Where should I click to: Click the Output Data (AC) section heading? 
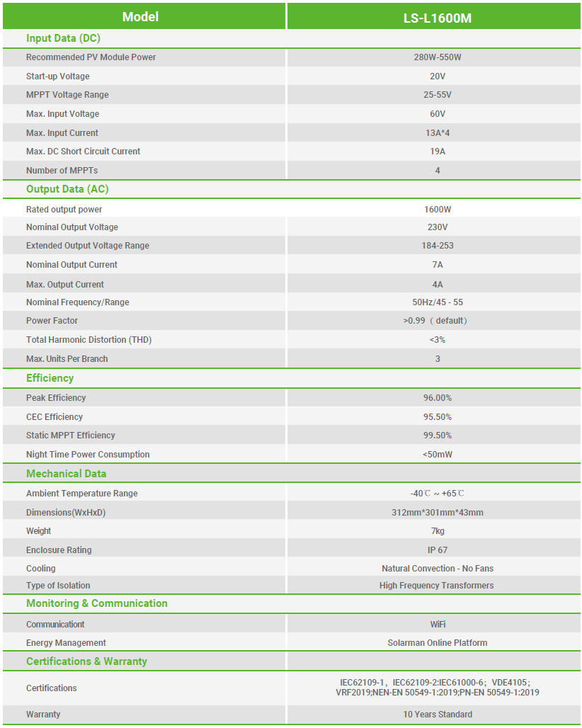67,189
